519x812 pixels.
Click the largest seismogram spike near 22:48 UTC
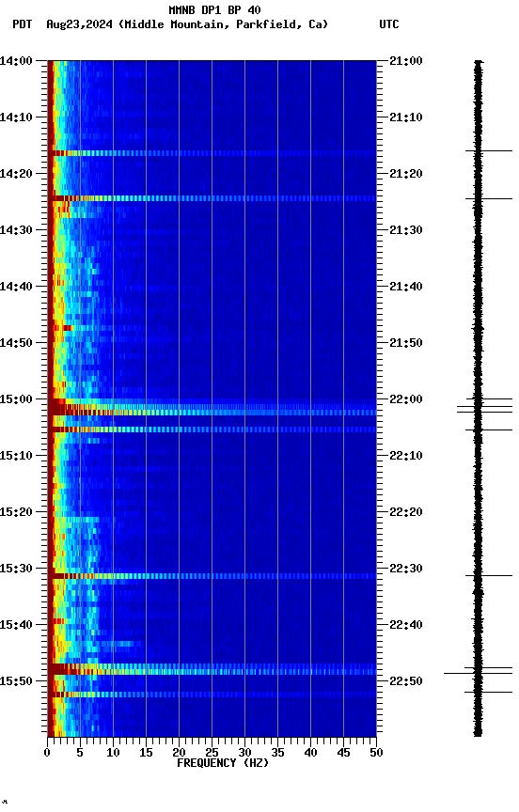(x=478, y=673)
